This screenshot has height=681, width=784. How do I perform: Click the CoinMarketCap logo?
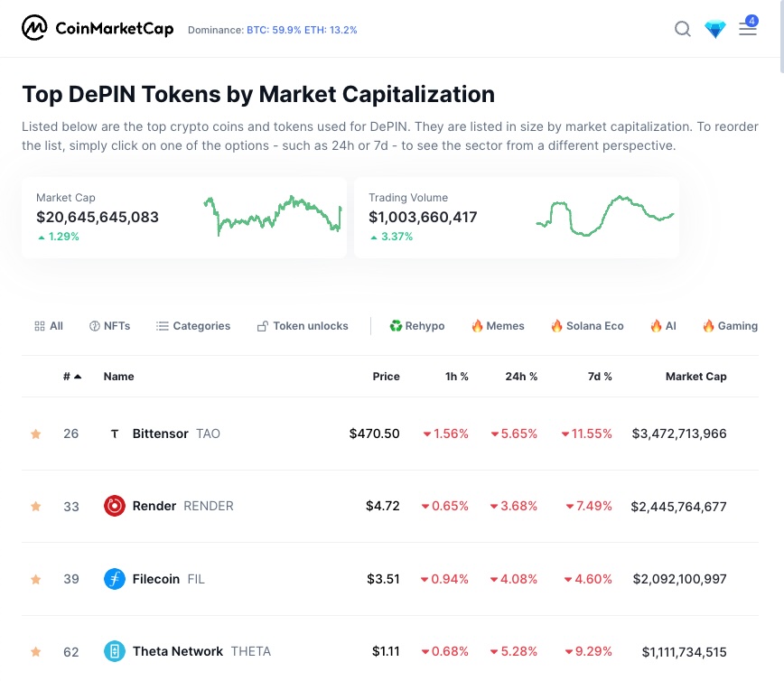pos(98,28)
